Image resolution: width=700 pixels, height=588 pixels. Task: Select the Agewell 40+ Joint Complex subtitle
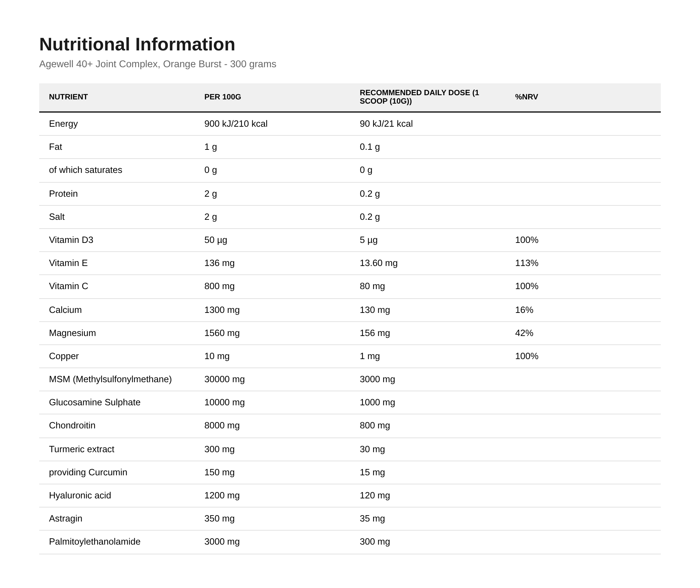pyautogui.click(x=157, y=64)
